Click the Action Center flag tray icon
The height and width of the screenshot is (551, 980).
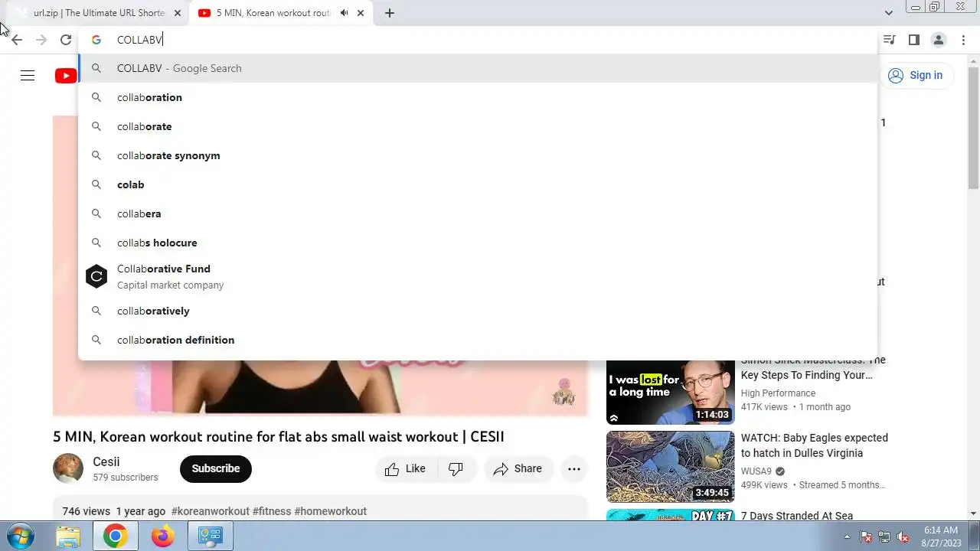point(866,536)
